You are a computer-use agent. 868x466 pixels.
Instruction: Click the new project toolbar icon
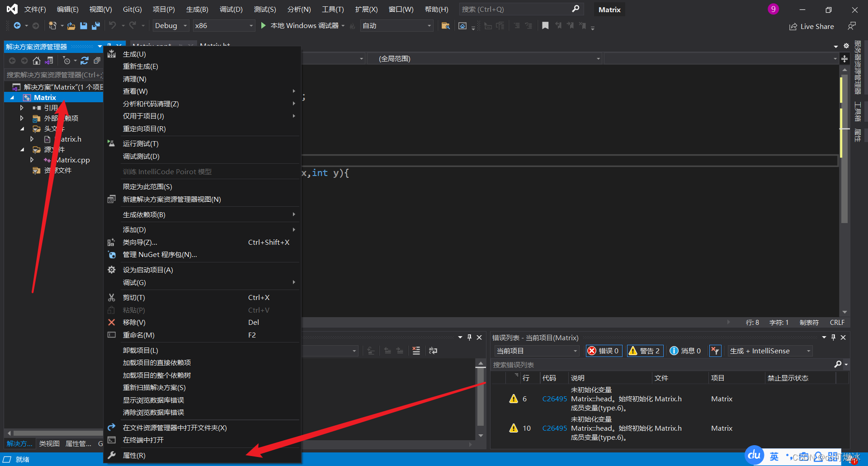[52, 26]
